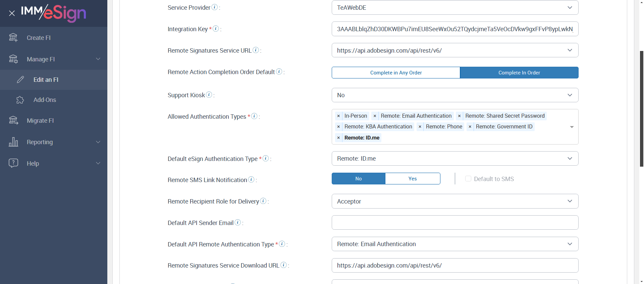Select Complete in Any Order option
The image size is (644, 284).
tap(396, 73)
